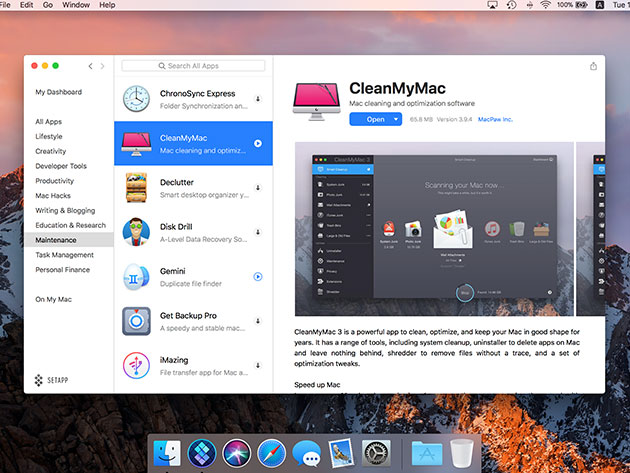The image size is (630, 473).
Task: Select Developer Tools category in sidebar
Action: coord(61,166)
